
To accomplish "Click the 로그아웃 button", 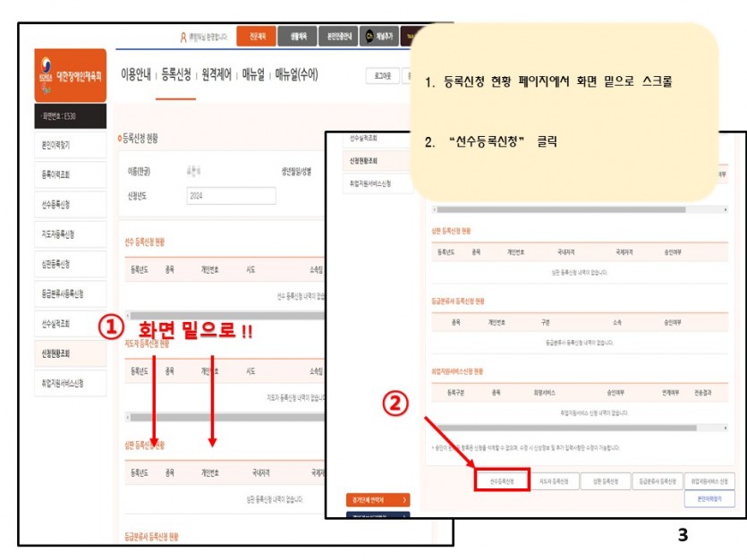I will point(381,76).
